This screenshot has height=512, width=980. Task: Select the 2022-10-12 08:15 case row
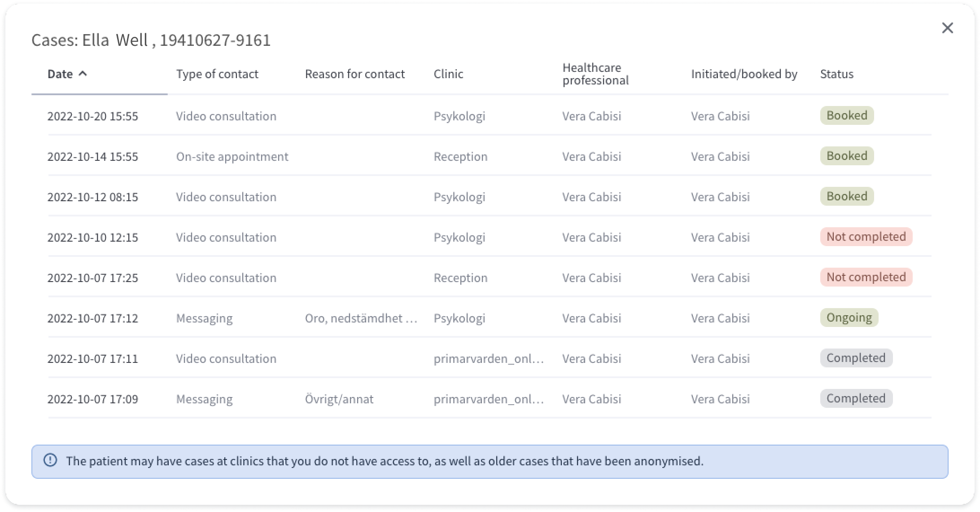click(x=490, y=197)
